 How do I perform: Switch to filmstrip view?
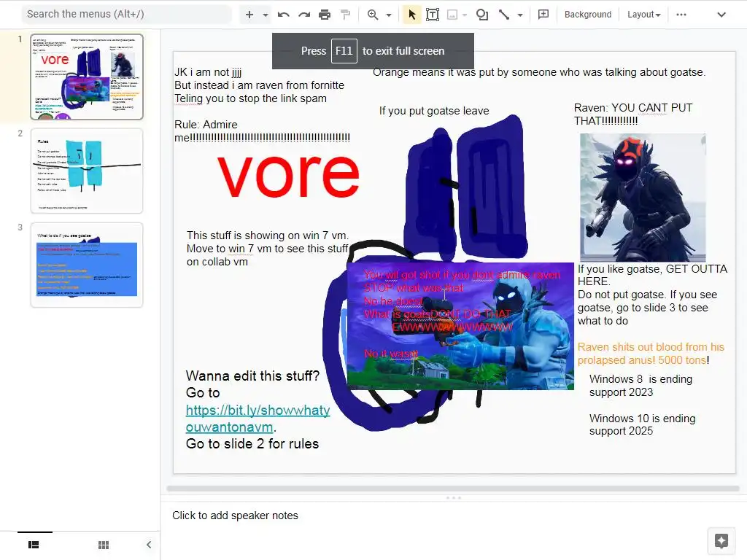click(34, 545)
